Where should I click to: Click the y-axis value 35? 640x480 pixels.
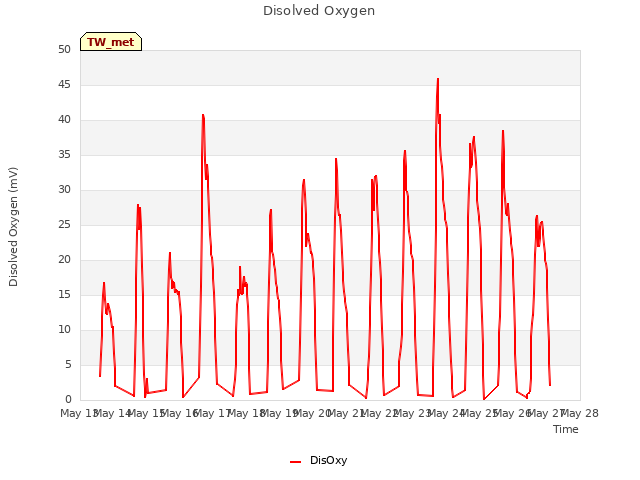[64, 155]
